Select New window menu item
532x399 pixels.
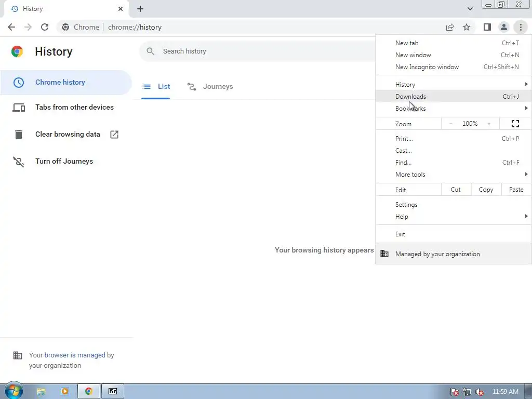(454, 55)
